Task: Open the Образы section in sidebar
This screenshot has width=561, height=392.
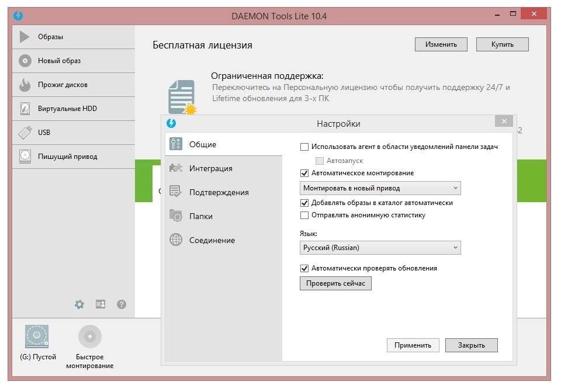Action: 74,37
